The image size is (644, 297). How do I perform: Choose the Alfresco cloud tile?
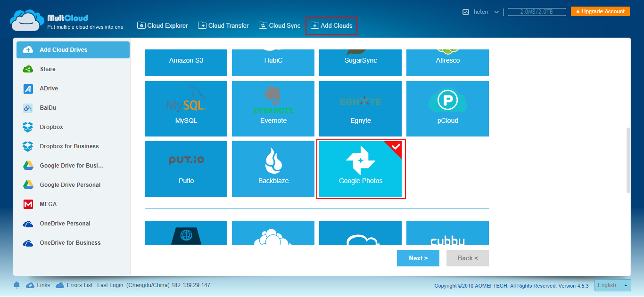[x=447, y=63]
